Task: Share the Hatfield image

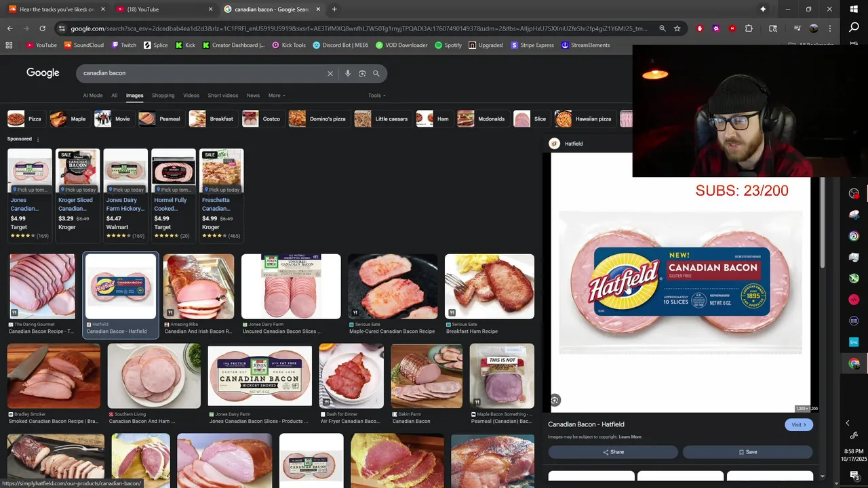Action: click(613, 452)
